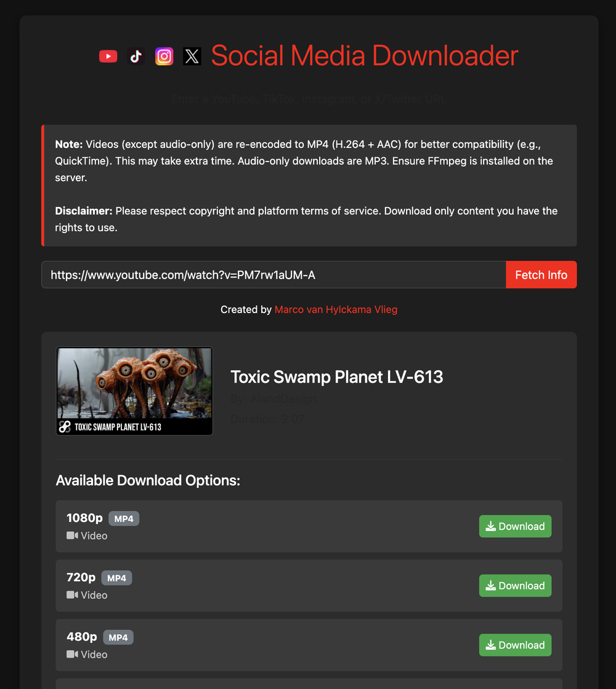Click the chain logo in thumbnail caption

(65, 426)
